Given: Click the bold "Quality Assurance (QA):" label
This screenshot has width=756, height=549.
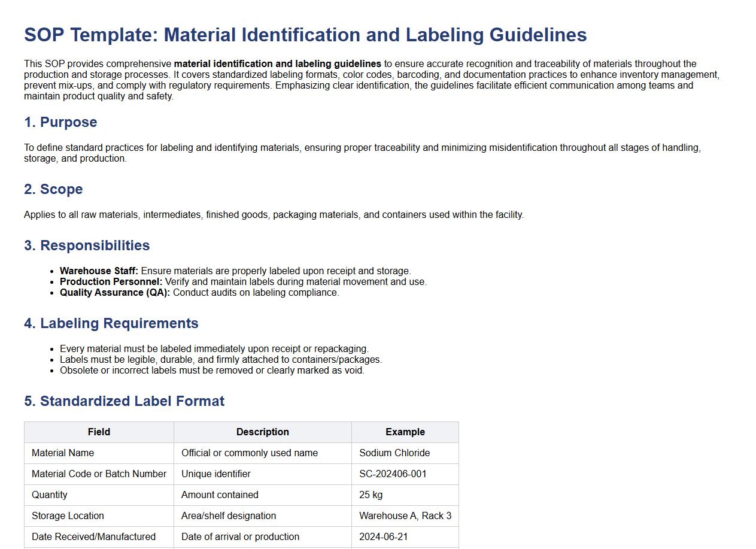Looking at the screenshot, I should [x=115, y=292].
